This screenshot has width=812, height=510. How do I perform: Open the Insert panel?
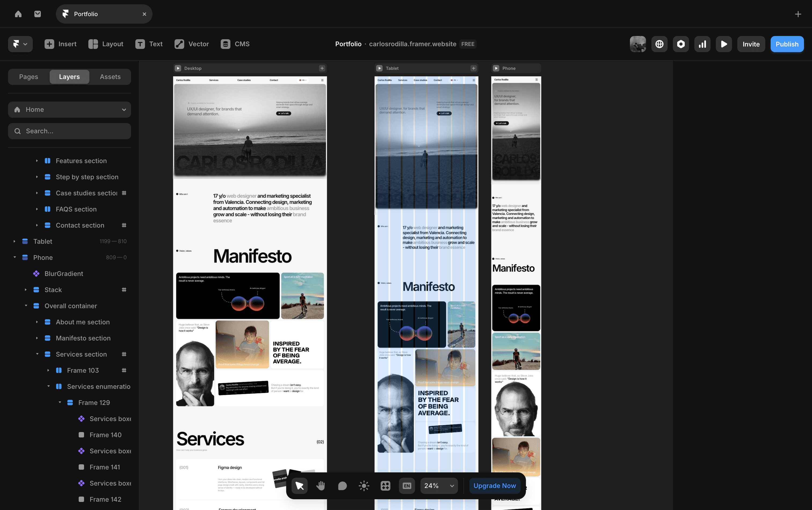(61, 44)
